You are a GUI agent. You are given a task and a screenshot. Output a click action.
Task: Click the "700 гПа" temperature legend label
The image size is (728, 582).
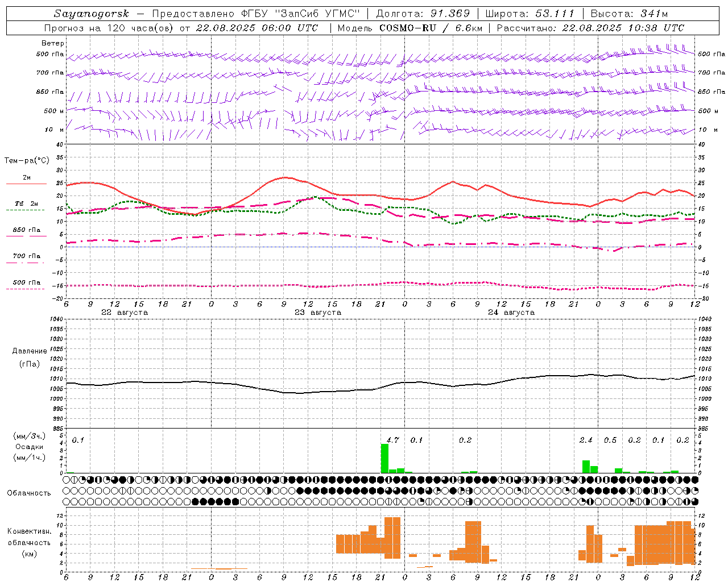26,256
